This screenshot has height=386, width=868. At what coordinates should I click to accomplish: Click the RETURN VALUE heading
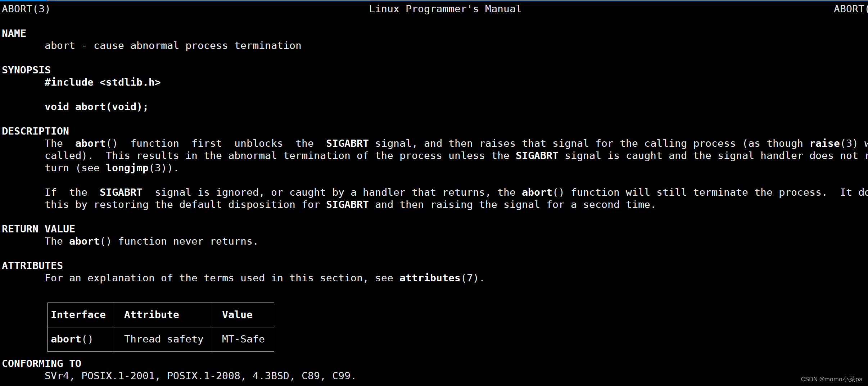[x=39, y=229]
